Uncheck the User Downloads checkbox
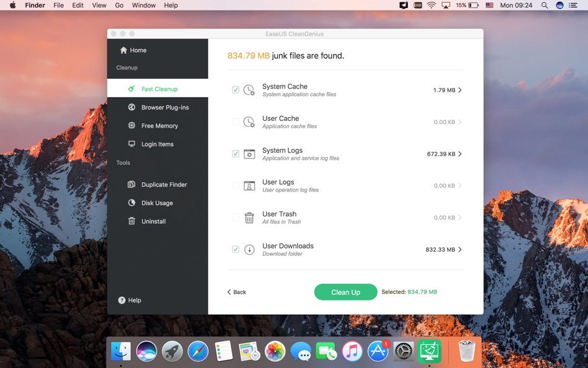The image size is (588, 368). 235,249
